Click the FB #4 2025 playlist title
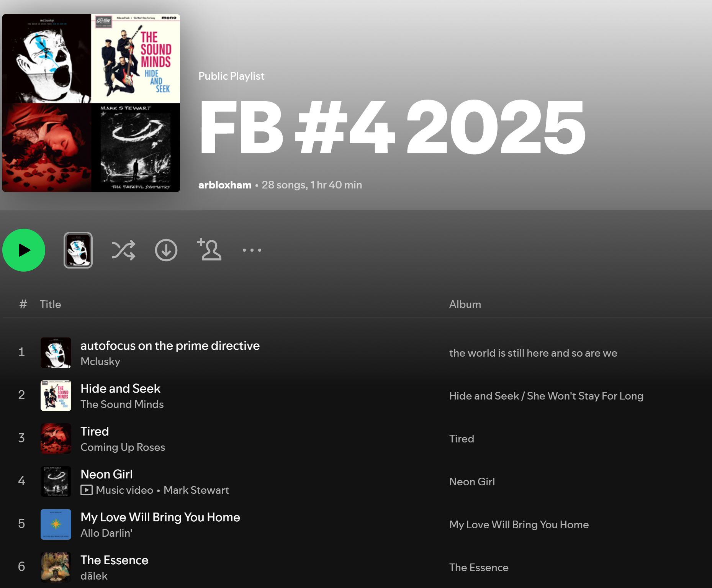Viewport: 712px width, 588px height. [x=391, y=128]
